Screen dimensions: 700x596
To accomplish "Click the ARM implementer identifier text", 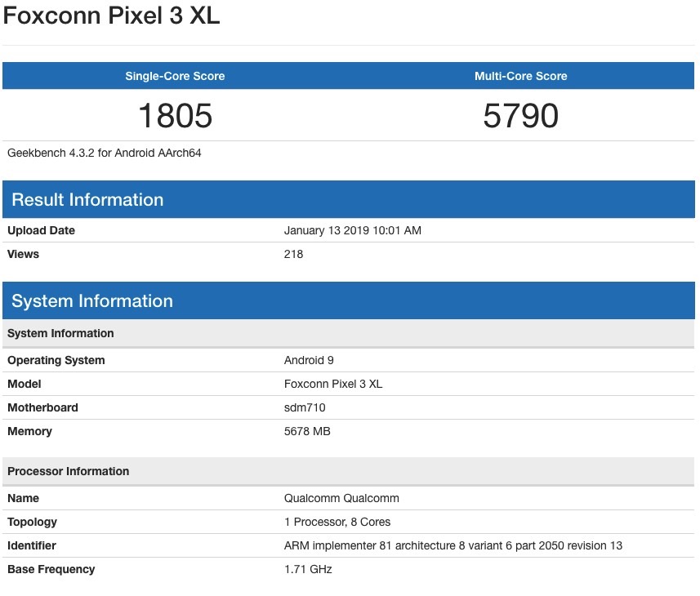I will 453,545.
